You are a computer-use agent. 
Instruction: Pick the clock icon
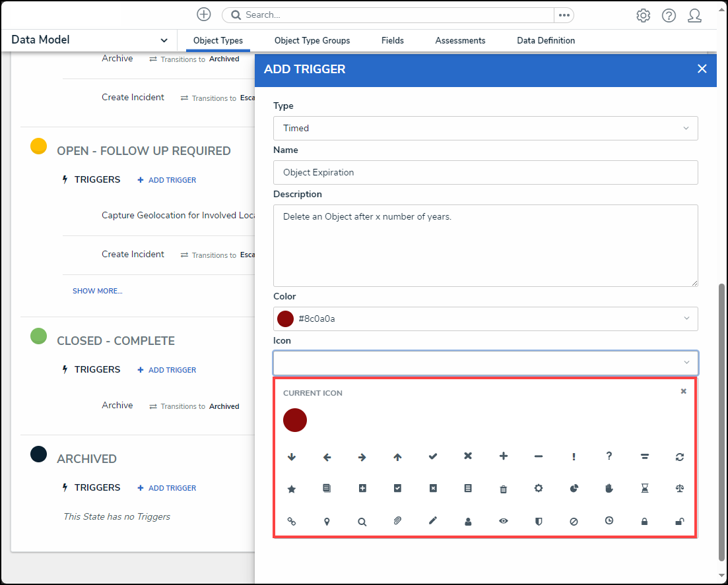coord(609,521)
